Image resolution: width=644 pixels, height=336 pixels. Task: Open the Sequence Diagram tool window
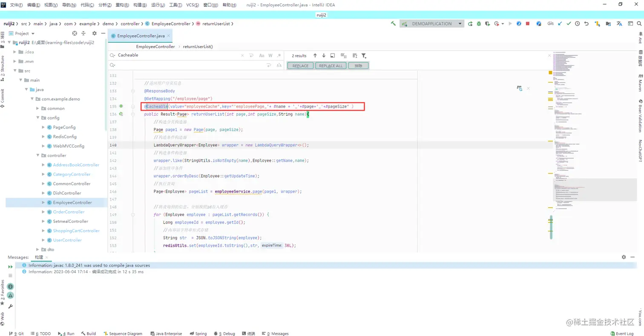(123, 334)
